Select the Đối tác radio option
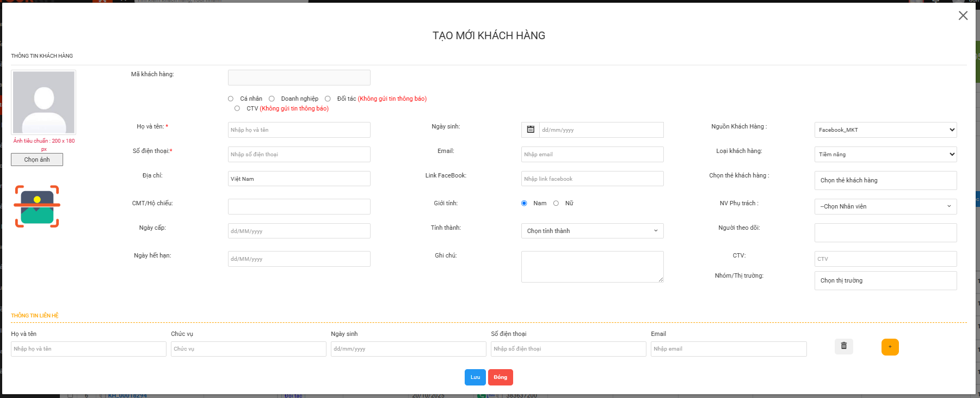Screen dimensions: 980x398 (x=328, y=99)
